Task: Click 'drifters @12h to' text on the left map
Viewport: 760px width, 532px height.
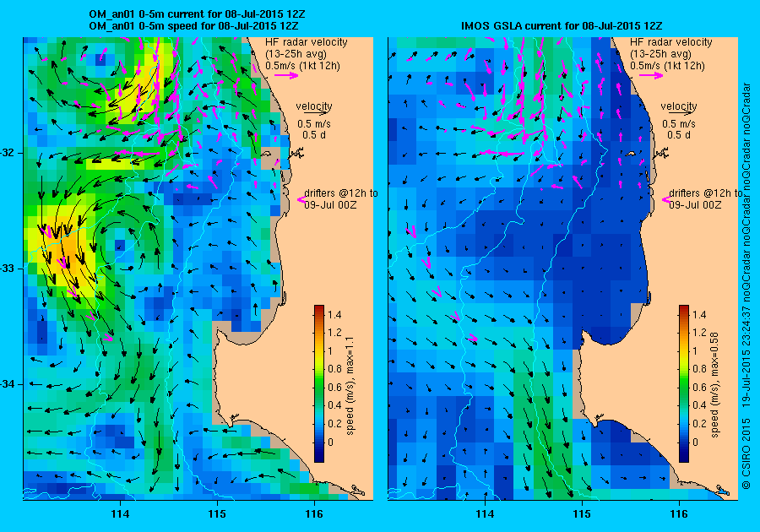Action: (341, 193)
